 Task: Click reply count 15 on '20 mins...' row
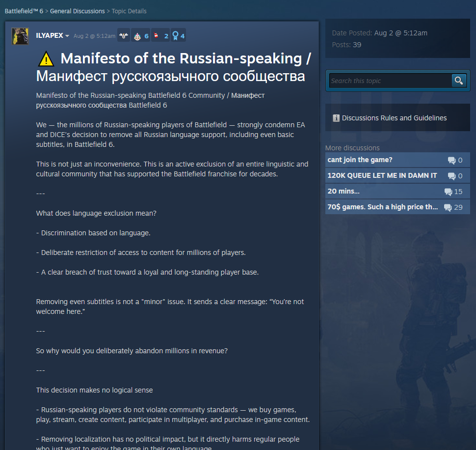click(x=458, y=192)
